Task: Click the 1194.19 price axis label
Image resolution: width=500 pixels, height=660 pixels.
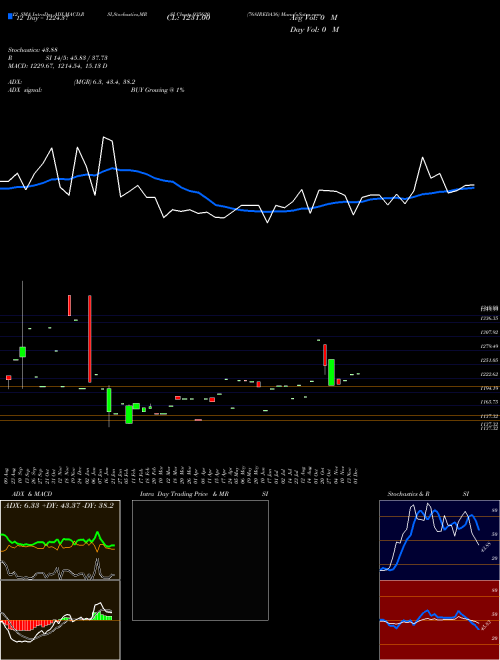Action: pyautogui.click(x=489, y=388)
